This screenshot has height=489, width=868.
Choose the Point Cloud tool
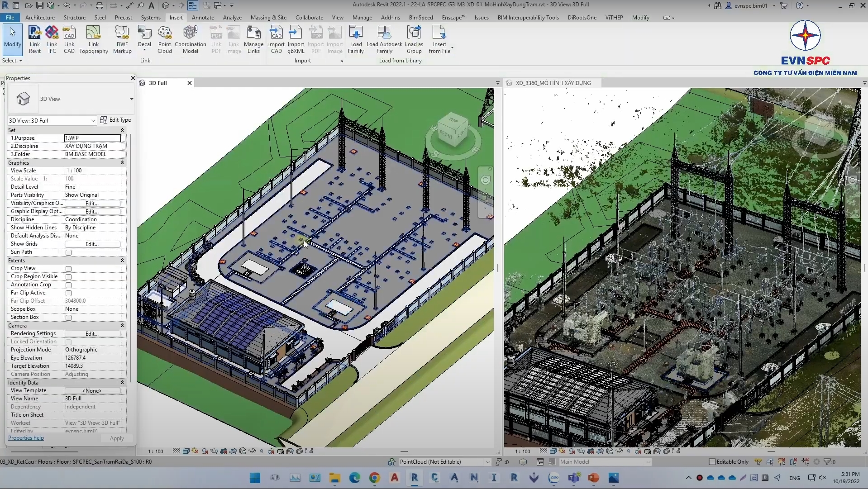point(165,39)
